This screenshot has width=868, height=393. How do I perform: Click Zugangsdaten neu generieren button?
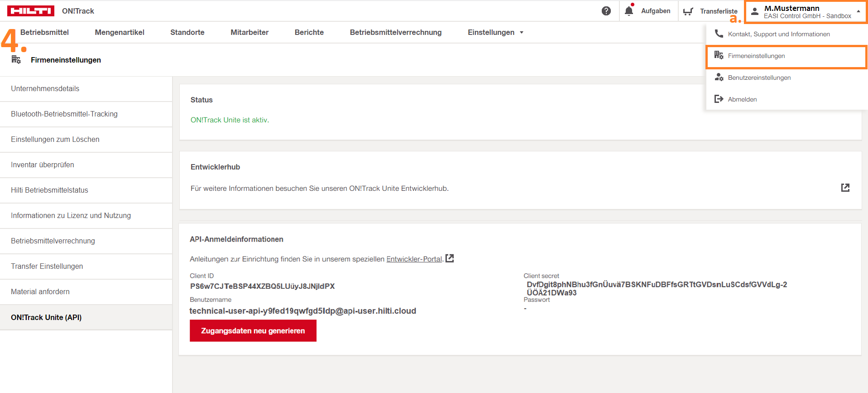253,330
